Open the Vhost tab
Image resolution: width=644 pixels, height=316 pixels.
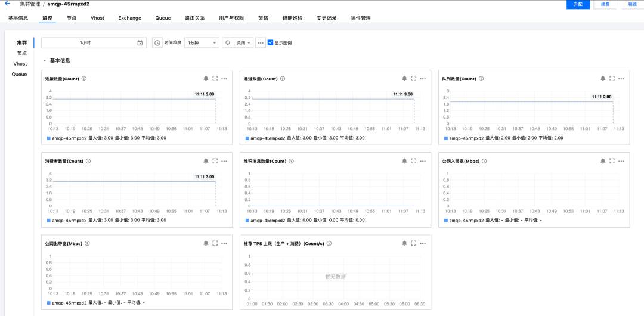(97, 18)
